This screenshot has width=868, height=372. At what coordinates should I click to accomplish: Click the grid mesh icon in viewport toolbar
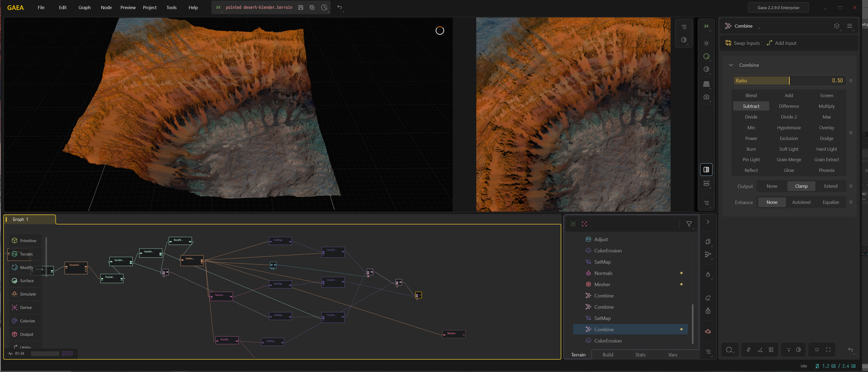706,84
